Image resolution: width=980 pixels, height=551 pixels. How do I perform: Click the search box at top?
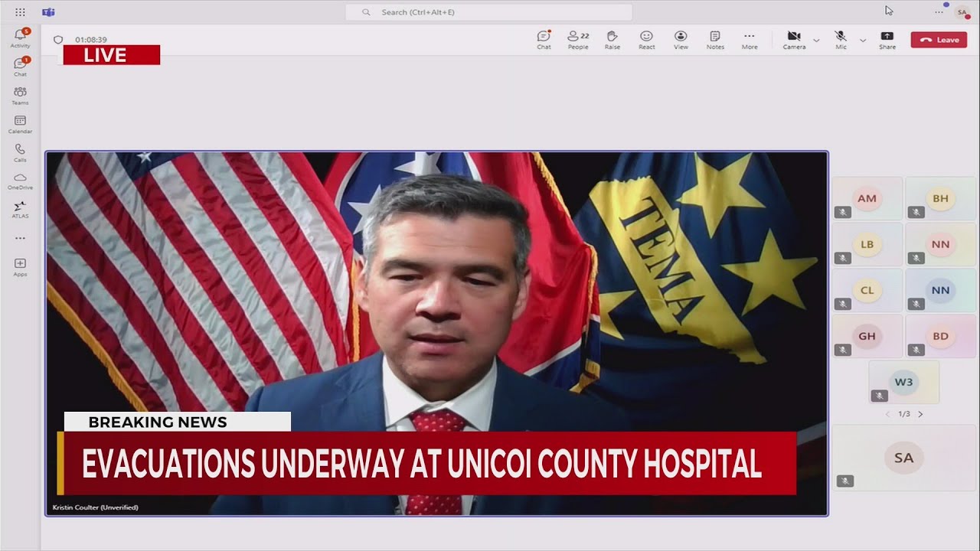pyautogui.click(x=488, y=12)
